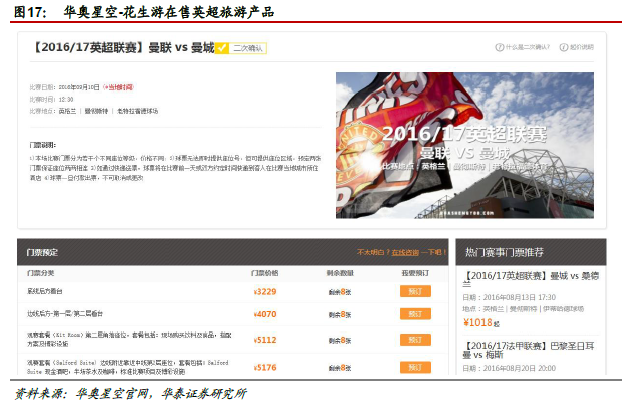This screenshot has width=630, height=408.
Task: Click the question mark icon before 什么是二次确认
Action: pos(499,47)
